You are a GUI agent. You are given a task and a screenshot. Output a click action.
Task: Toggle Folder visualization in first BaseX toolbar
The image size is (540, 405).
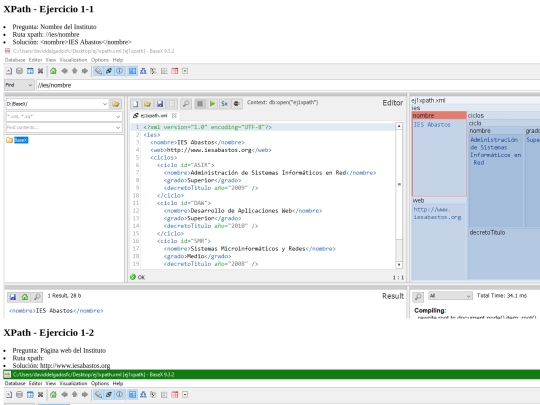pos(153,71)
